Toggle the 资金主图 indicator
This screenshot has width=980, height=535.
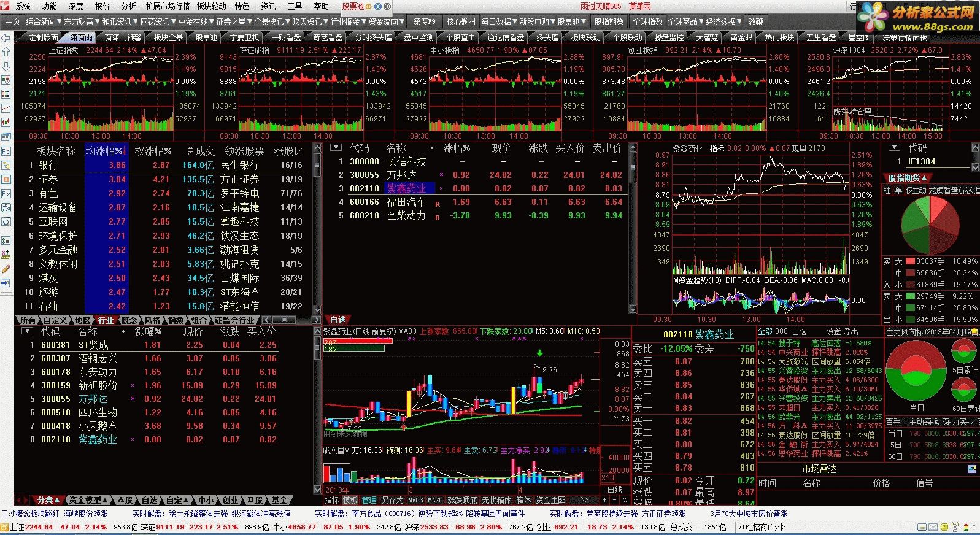coord(550,500)
